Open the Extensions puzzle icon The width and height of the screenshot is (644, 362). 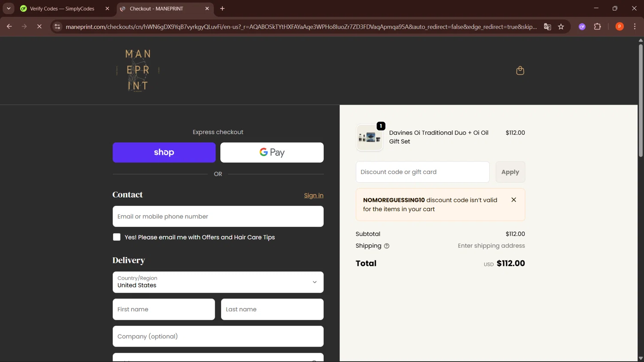coord(597,27)
